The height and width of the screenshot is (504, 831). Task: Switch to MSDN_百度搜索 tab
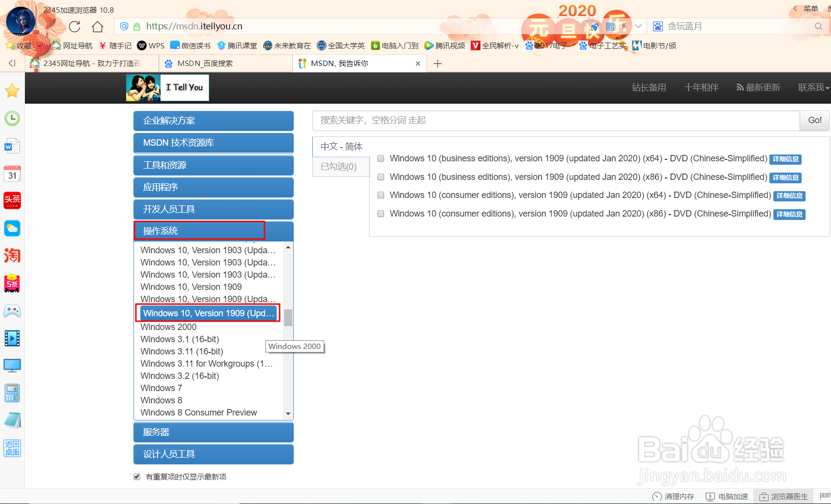tap(225, 64)
